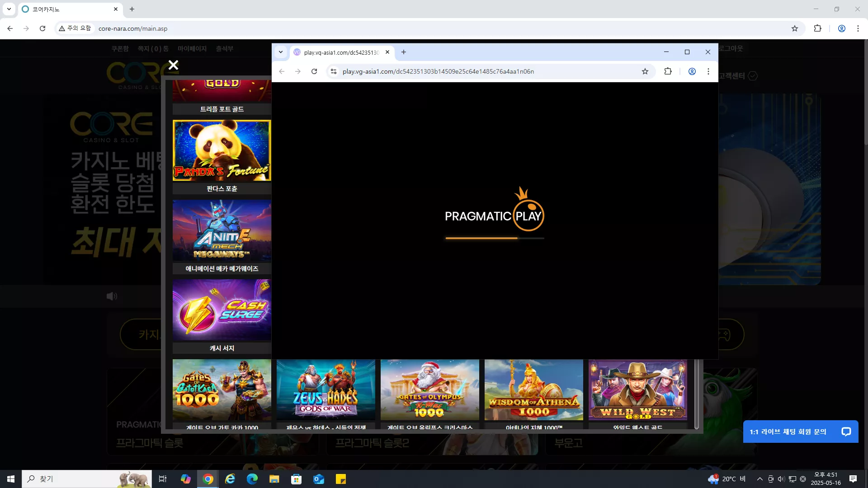Screen dimensions: 868x488
Task: Select the play.vg-asia1.com tab
Action: point(342,52)
